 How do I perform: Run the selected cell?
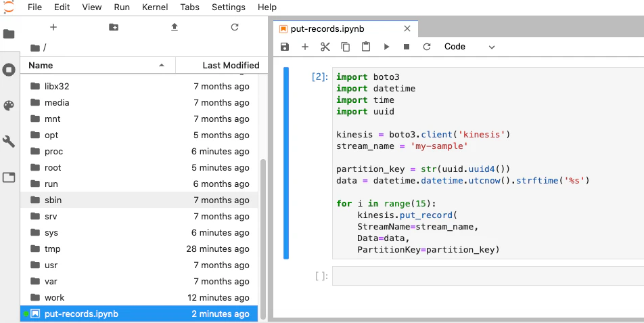(x=386, y=47)
